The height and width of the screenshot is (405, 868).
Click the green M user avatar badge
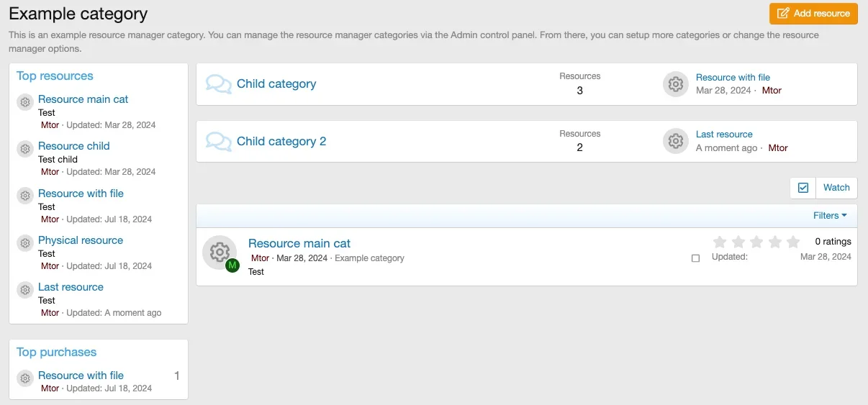[x=232, y=265]
